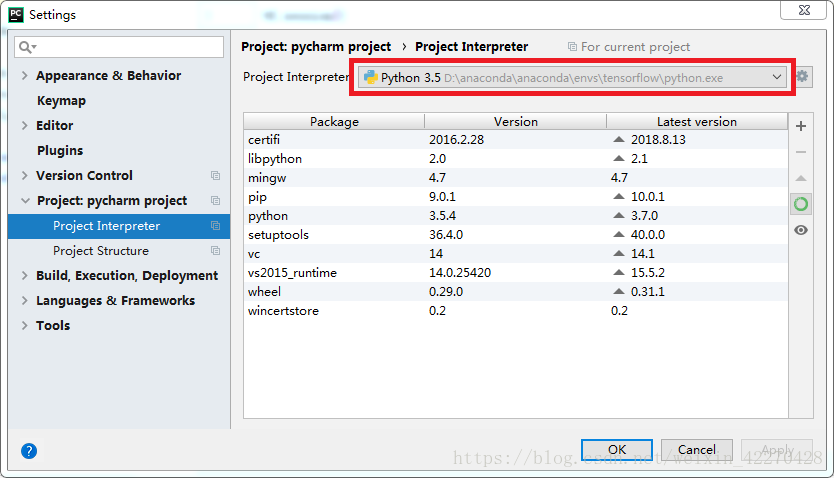Image resolution: width=834 pixels, height=478 pixels.
Task: Expand Appearance & Behavior section
Action: pos(24,76)
